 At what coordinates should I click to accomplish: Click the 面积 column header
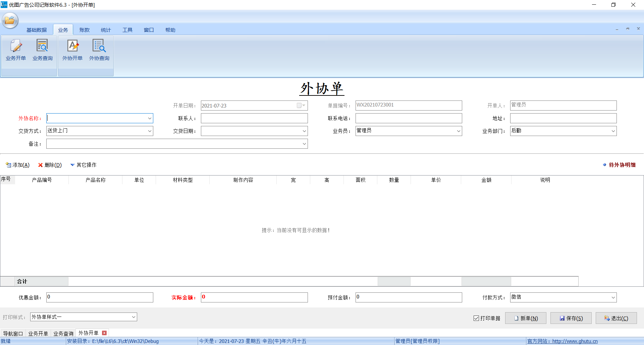(361, 180)
